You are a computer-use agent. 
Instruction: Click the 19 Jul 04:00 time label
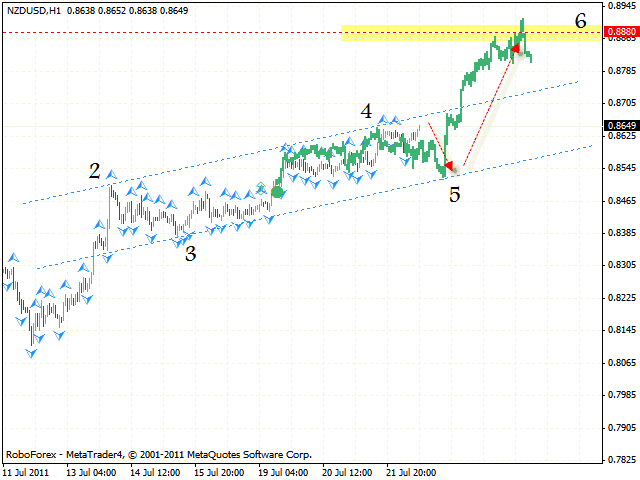click(283, 470)
